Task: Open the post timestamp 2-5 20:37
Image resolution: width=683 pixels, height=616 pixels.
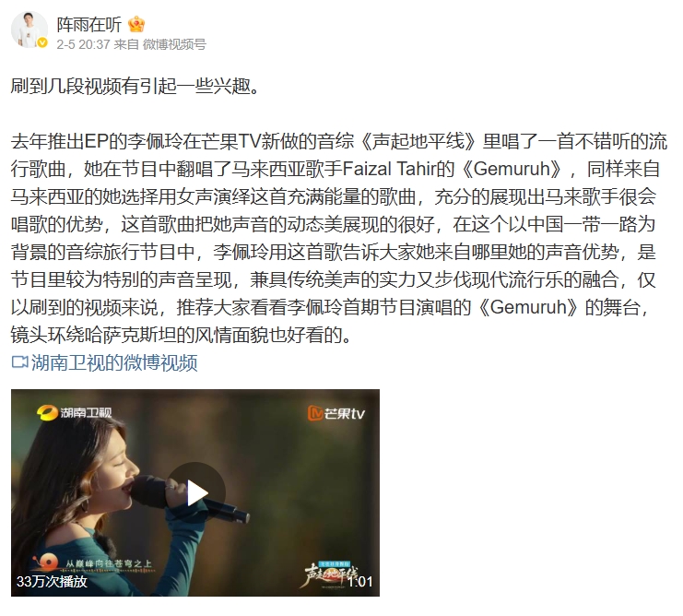Action: [83, 44]
